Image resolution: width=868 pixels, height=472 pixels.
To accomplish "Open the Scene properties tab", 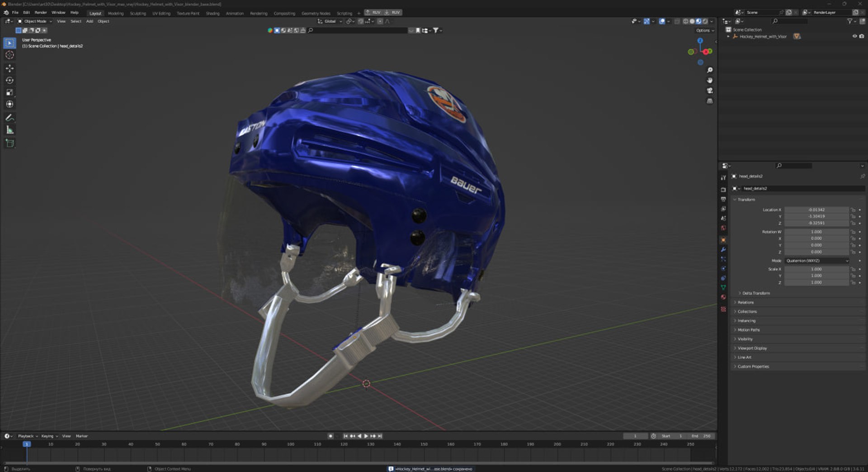I will (x=723, y=218).
